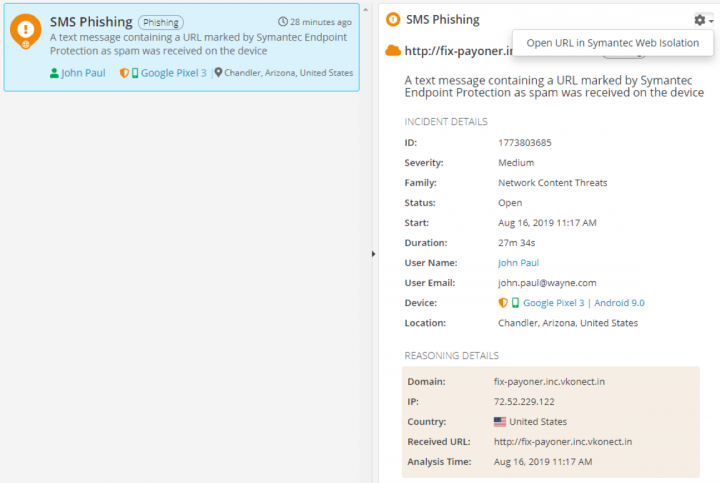Click the Status value Open

click(510, 202)
